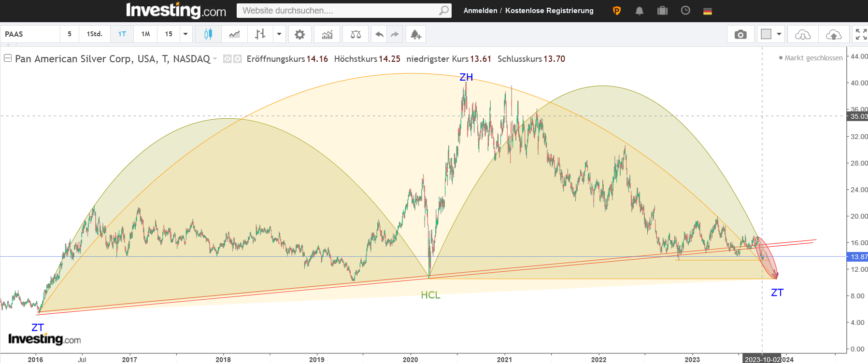
Task: Toggle fullscreen chart mode
Action: pos(861,34)
